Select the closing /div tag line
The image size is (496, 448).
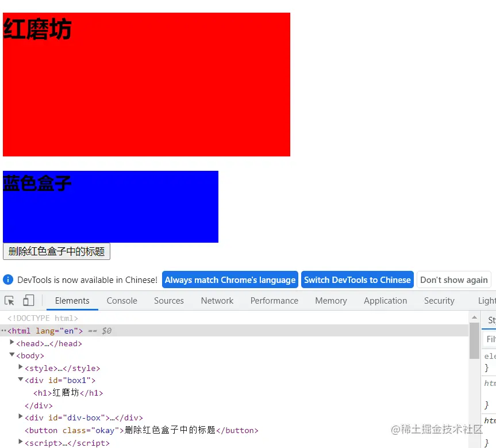pos(39,405)
